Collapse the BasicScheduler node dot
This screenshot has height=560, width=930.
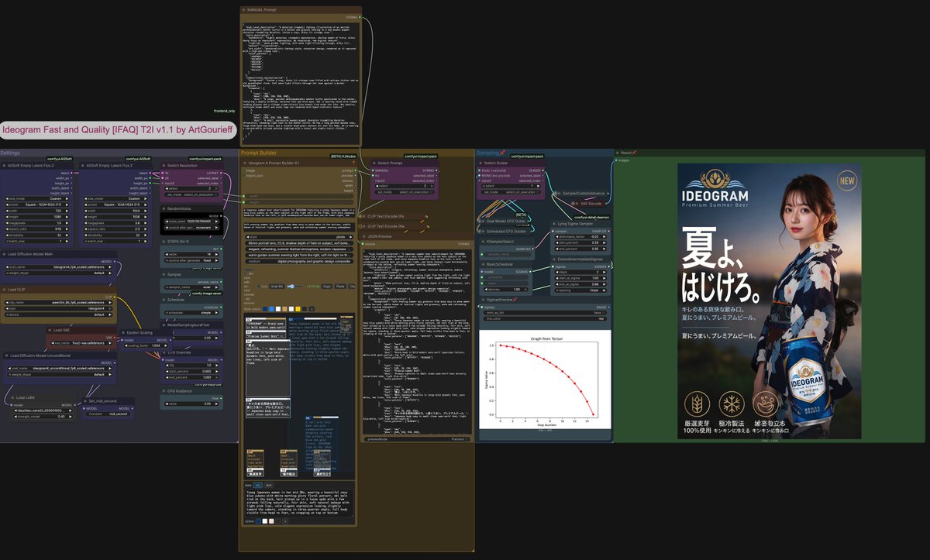(x=483, y=264)
